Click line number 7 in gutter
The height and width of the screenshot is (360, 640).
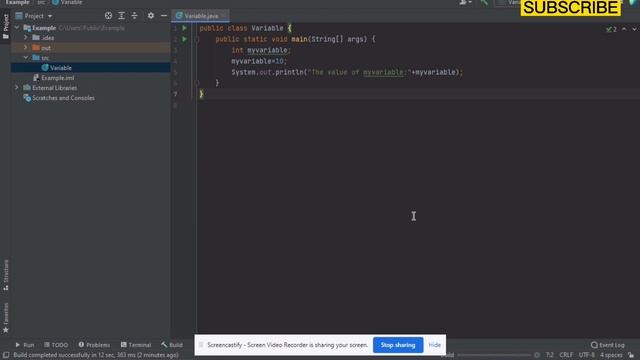point(176,94)
